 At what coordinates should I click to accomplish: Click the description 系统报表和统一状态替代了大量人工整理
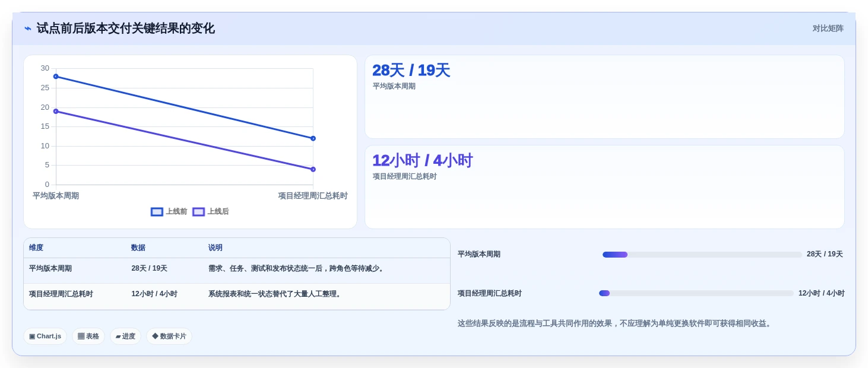(x=275, y=294)
